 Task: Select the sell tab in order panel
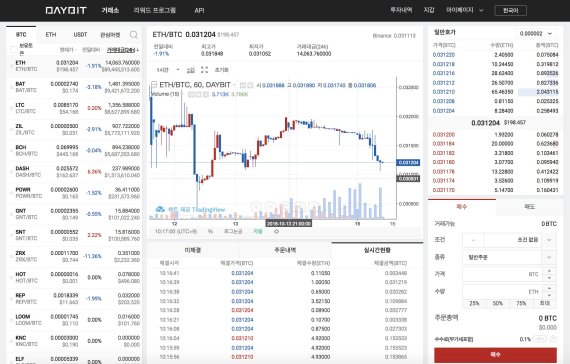tap(529, 207)
